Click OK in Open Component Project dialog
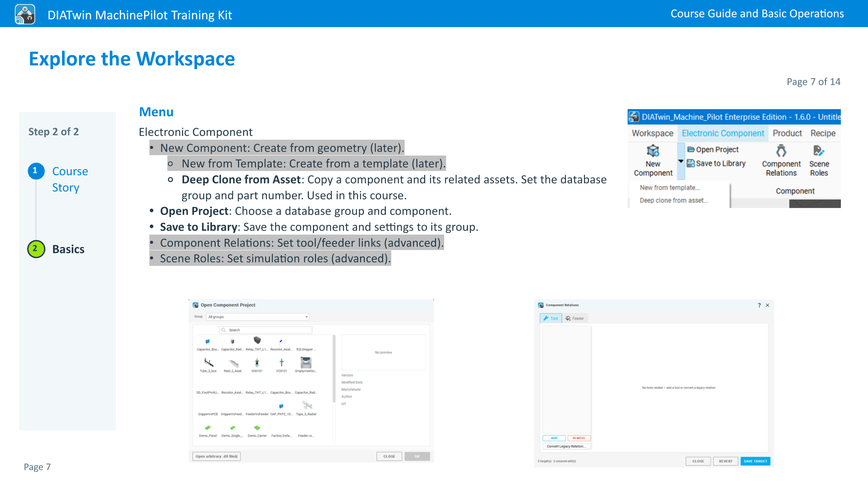The image size is (868, 488). coord(417,456)
